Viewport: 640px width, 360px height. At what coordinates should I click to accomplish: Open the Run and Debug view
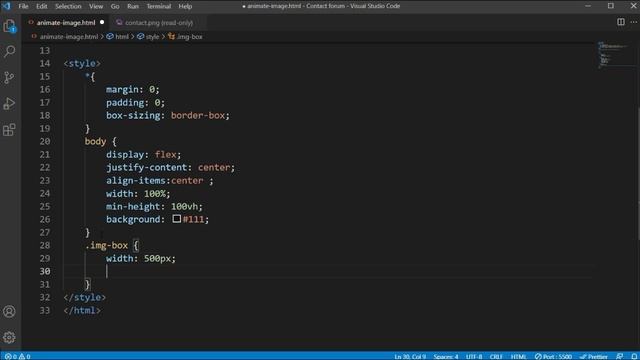point(9,104)
